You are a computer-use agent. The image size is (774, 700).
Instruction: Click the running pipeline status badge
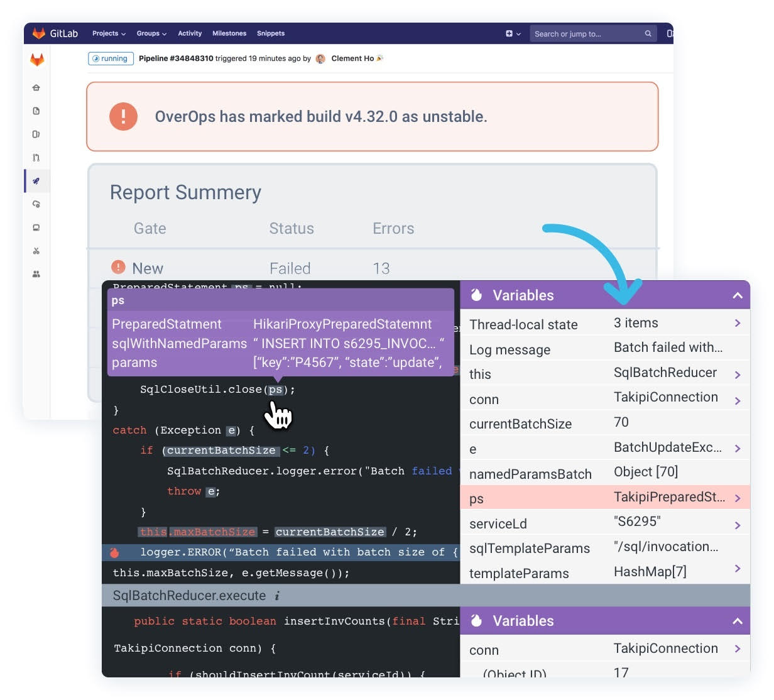[111, 58]
